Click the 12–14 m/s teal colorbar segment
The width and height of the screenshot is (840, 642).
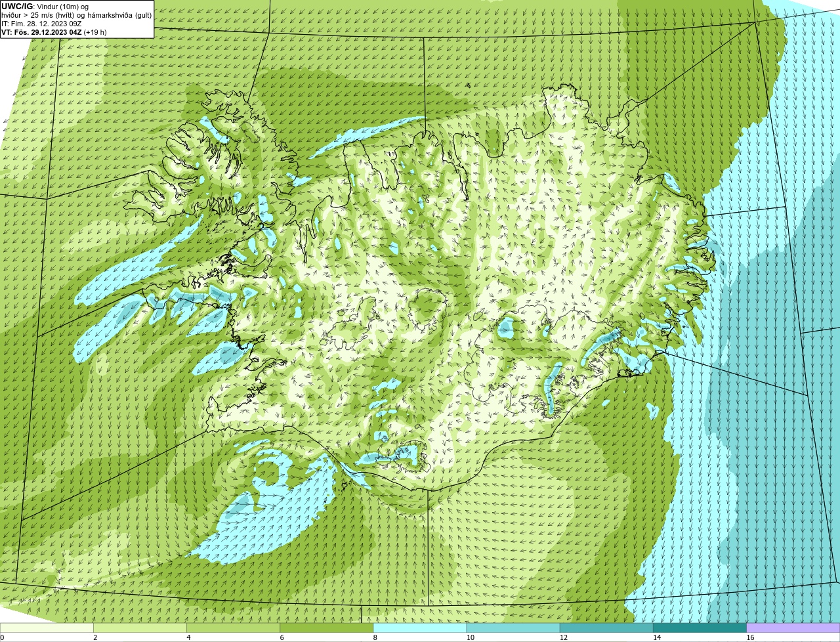click(606, 628)
